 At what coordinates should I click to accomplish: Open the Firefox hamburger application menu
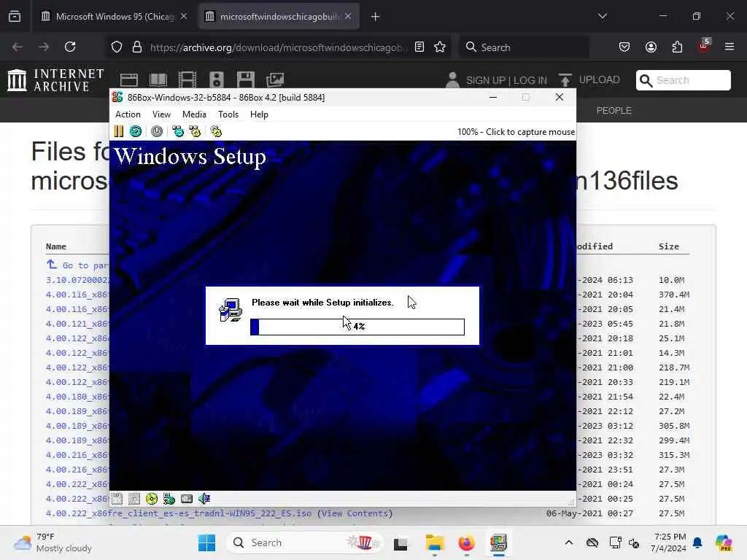[x=729, y=47]
